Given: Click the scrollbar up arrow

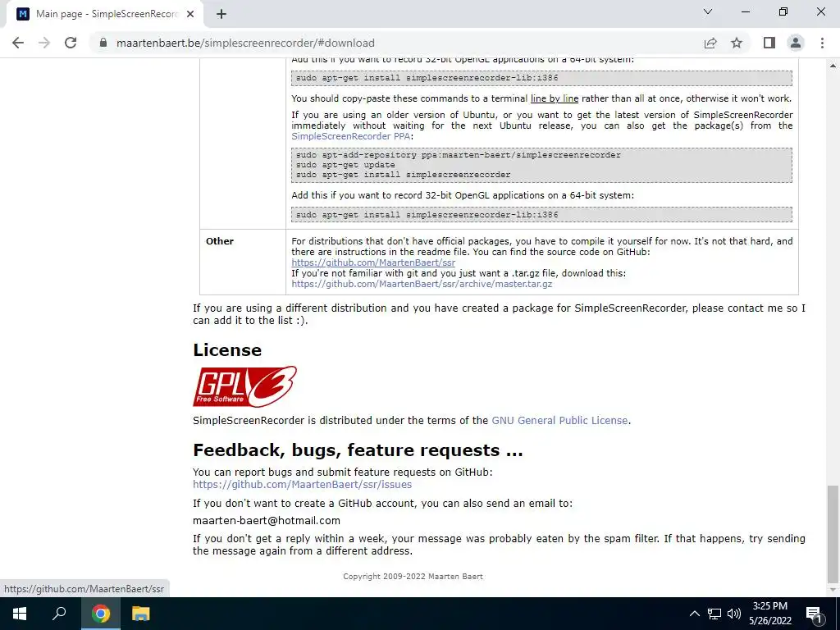Looking at the screenshot, I should coord(833,66).
